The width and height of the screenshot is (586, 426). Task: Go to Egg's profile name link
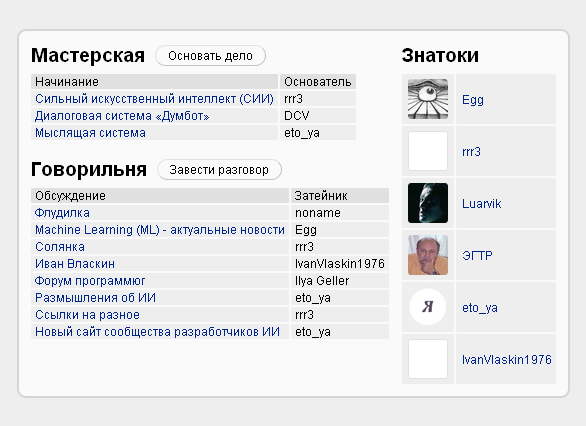(473, 100)
